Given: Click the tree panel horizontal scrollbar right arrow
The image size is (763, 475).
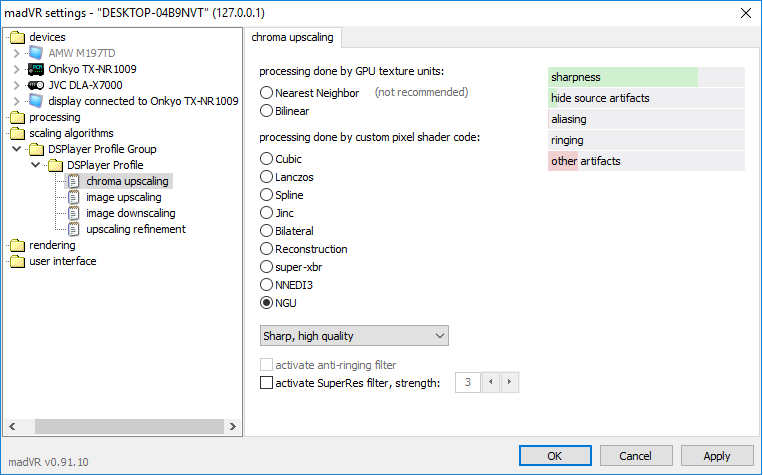Looking at the screenshot, I should pos(233,427).
